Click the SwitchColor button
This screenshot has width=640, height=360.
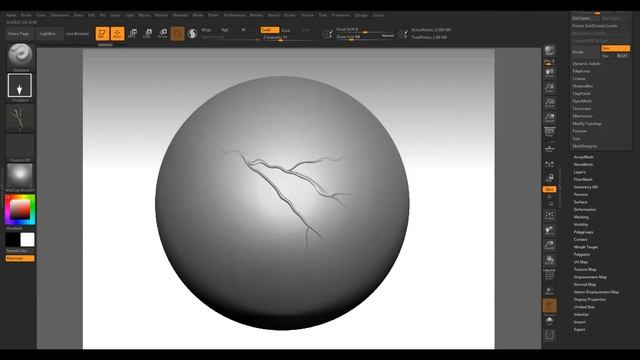(x=17, y=251)
